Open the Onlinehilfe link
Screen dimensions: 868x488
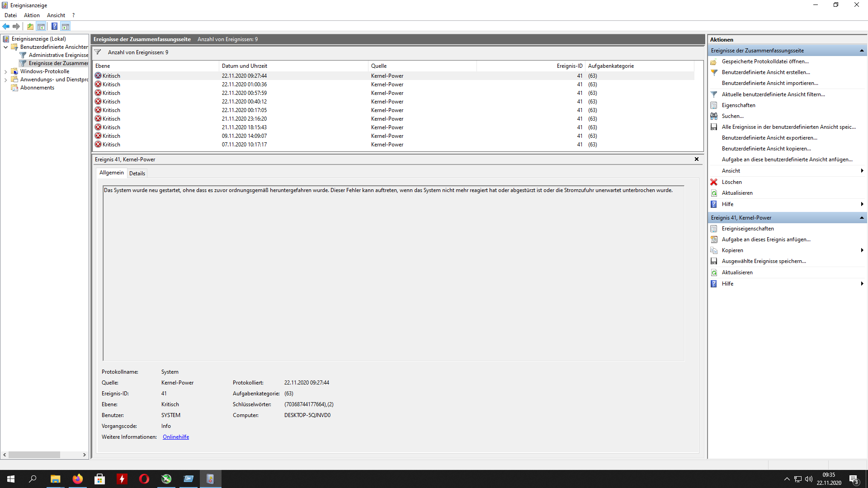176,437
